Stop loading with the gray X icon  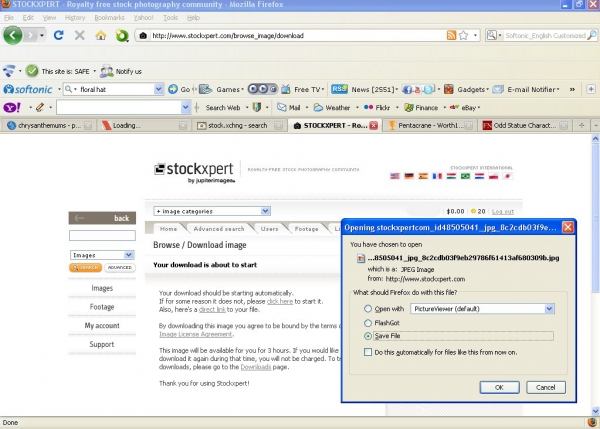pos(80,36)
